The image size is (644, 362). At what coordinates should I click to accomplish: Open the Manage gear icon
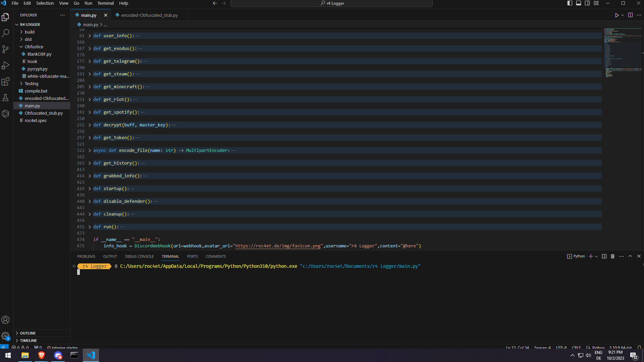(x=5, y=336)
